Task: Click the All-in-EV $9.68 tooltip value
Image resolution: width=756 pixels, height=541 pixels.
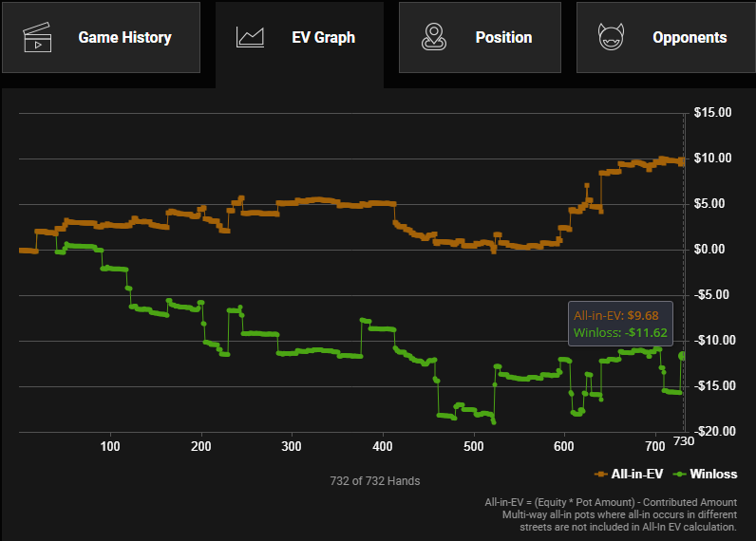Action: 643,315
